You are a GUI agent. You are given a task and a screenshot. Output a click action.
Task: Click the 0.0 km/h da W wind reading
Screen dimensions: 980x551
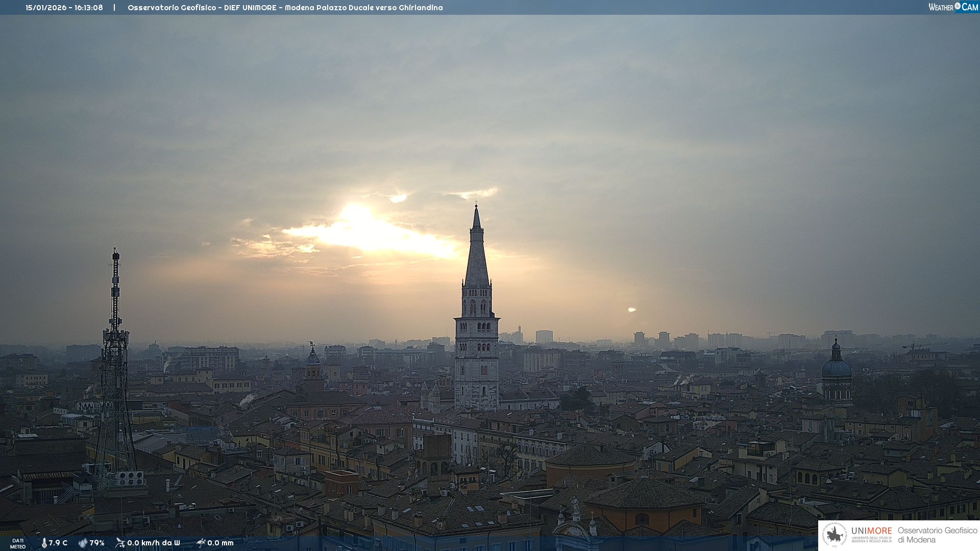pyautogui.click(x=154, y=543)
